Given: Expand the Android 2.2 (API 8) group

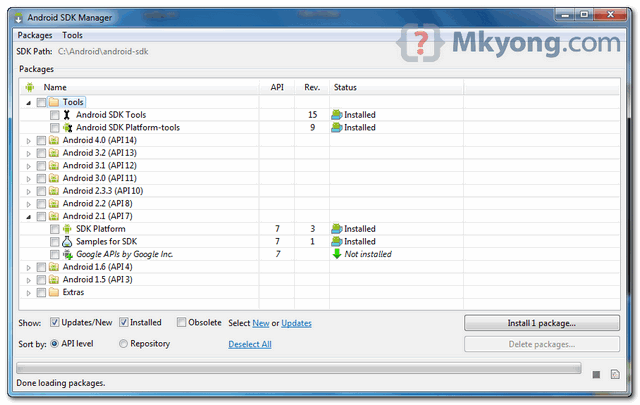Looking at the screenshot, I should point(29,204).
